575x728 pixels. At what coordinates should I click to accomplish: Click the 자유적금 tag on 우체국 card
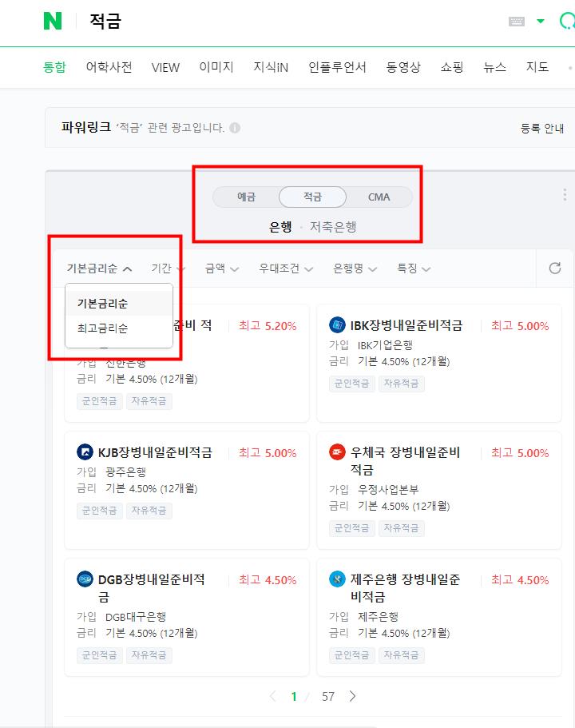pyautogui.click(x=401, y=528)
